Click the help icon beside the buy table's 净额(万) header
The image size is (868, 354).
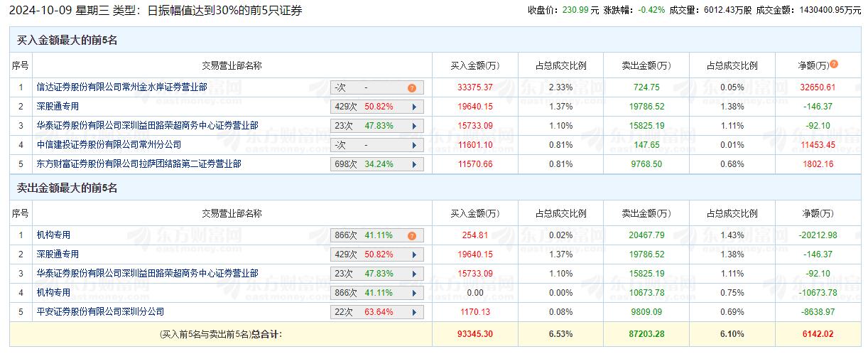834,64
